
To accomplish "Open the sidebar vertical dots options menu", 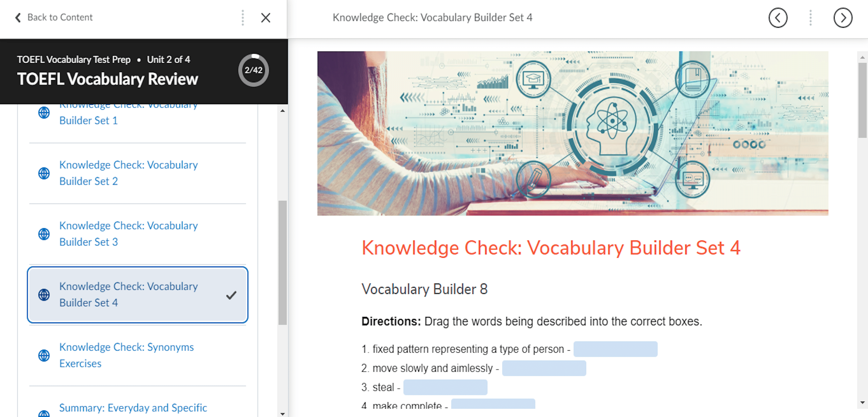I will (243, 18).
